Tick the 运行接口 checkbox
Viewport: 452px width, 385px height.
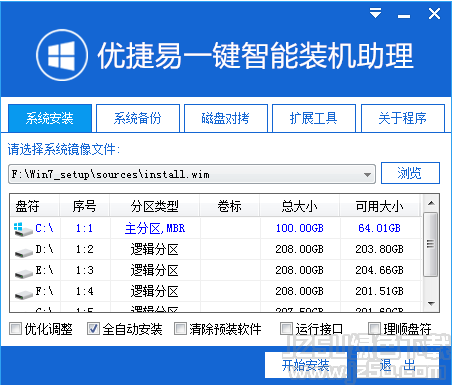tap(286, 329)
